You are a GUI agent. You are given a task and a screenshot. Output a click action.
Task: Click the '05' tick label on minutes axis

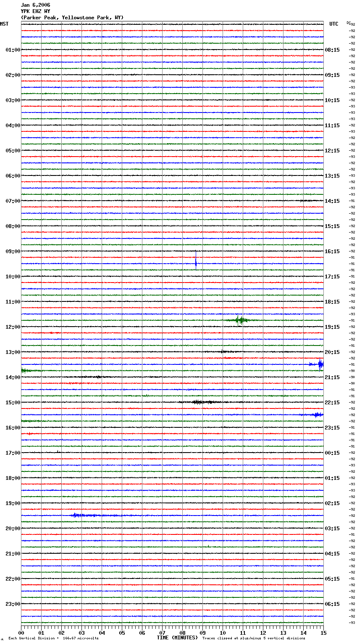(122, 633)
